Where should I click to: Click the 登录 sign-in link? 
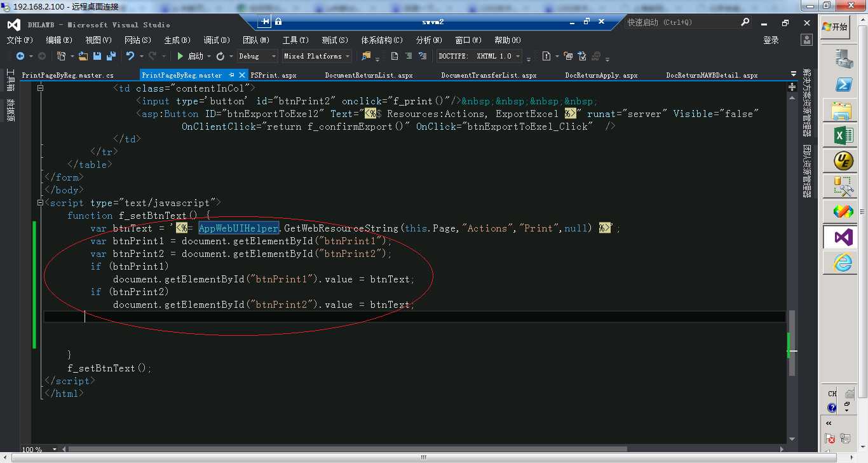771,40
